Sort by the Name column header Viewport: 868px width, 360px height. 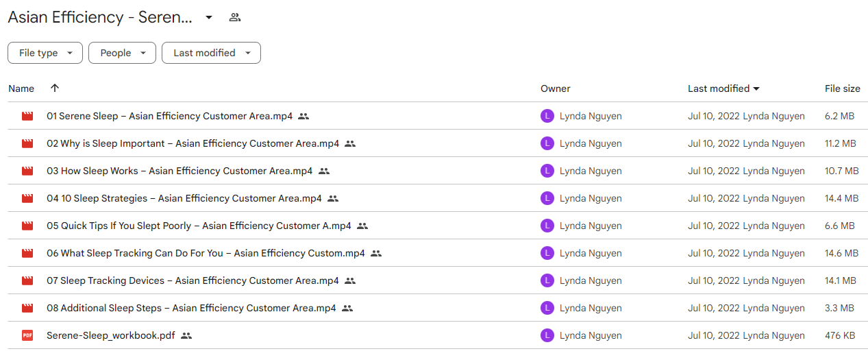tap(21, 88)
